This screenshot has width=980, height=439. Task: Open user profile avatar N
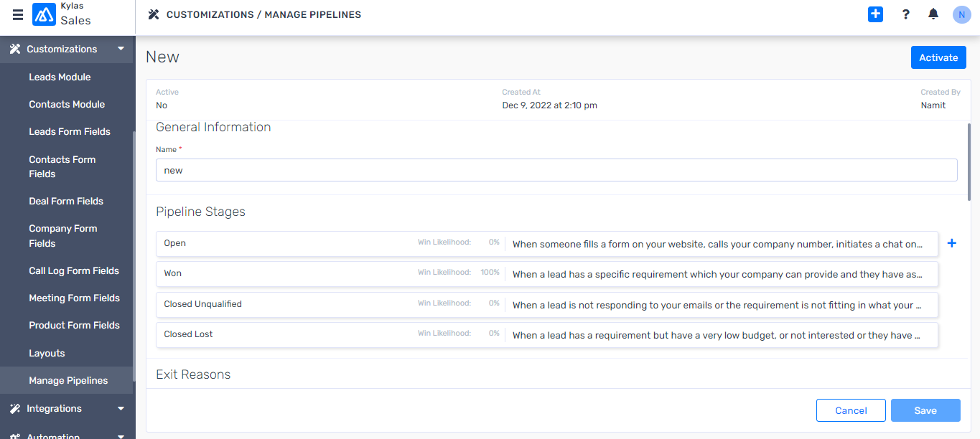[x=961, y=14]
